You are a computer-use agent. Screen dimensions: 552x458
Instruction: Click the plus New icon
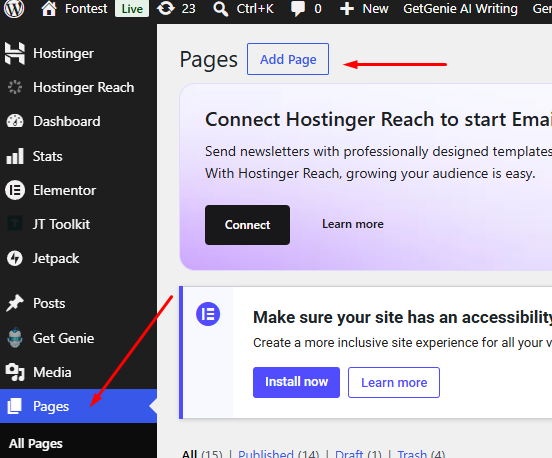click(x=347, y=9)
